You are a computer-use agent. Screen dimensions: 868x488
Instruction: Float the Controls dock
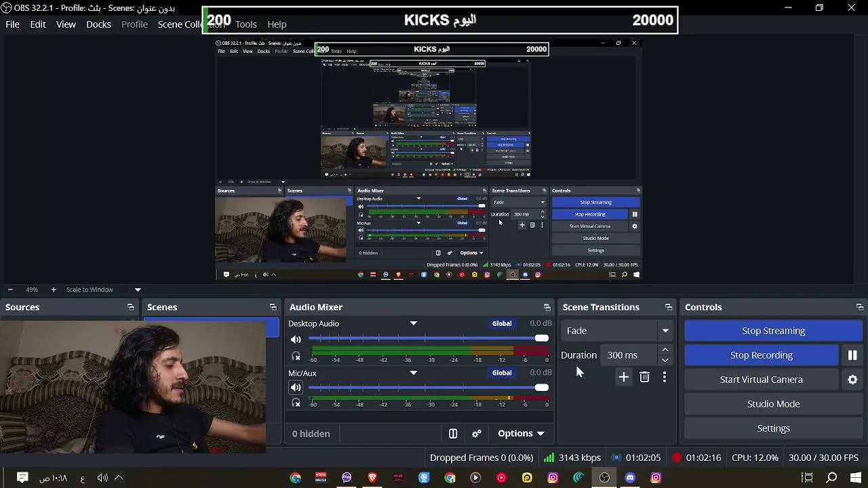coord(860,307)
